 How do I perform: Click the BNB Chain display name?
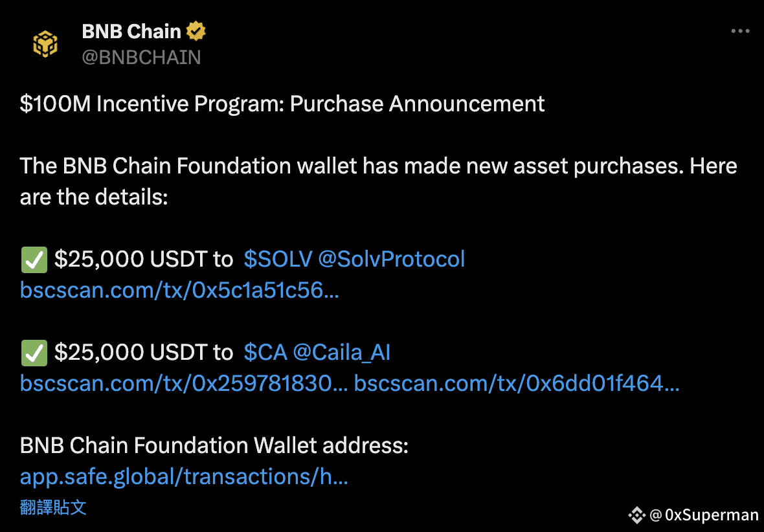pyautogui.click(x=131, y=32)
